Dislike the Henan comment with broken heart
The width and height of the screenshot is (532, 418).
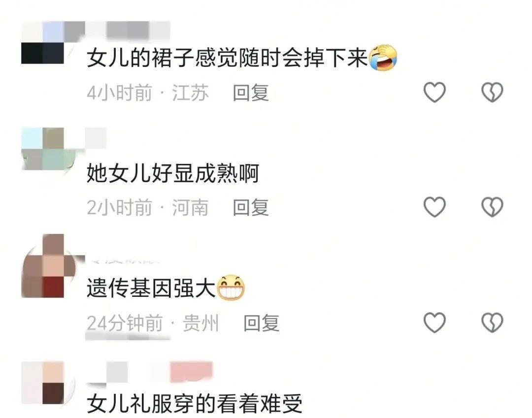click(492, 207)
